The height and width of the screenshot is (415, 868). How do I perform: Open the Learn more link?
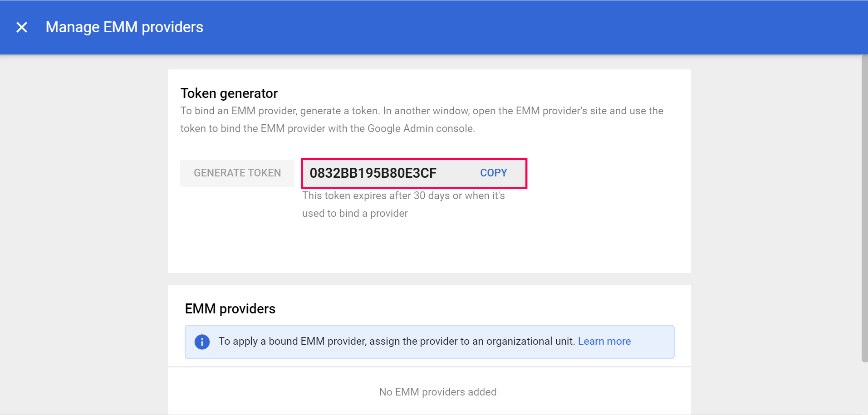604,342
